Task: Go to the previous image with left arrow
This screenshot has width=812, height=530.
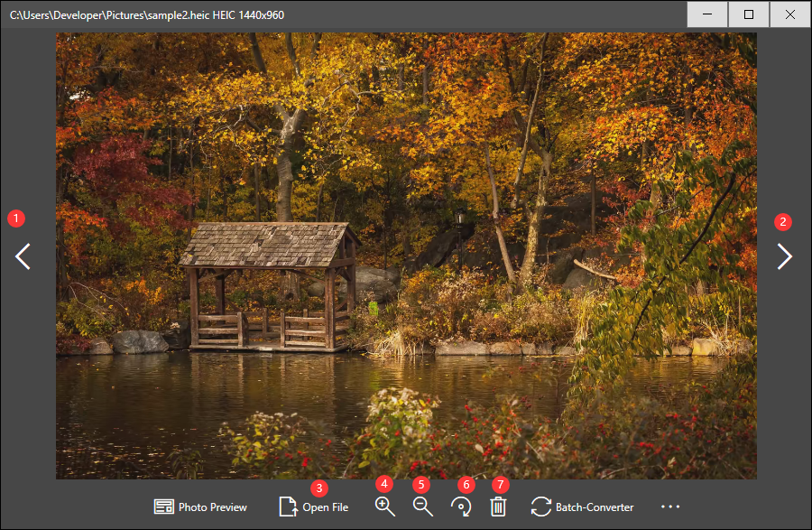Action: click(23, 257)
